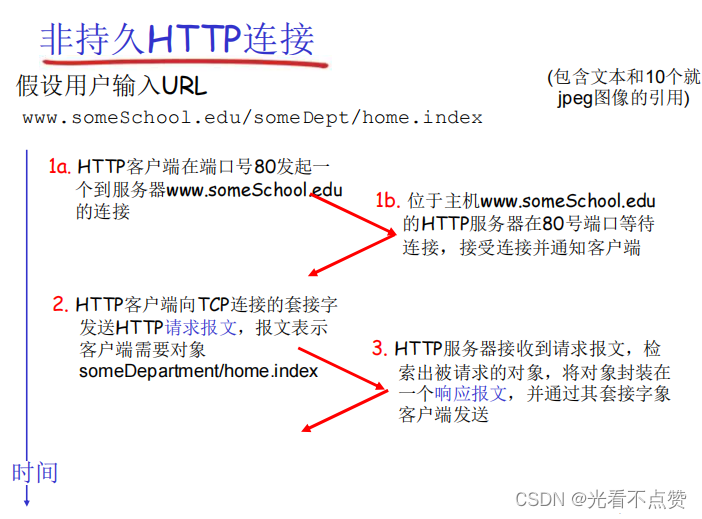Click the line 个到服务器www.someSchool.edu
This screenshot has width=702, height=519.
coord(209,190)
